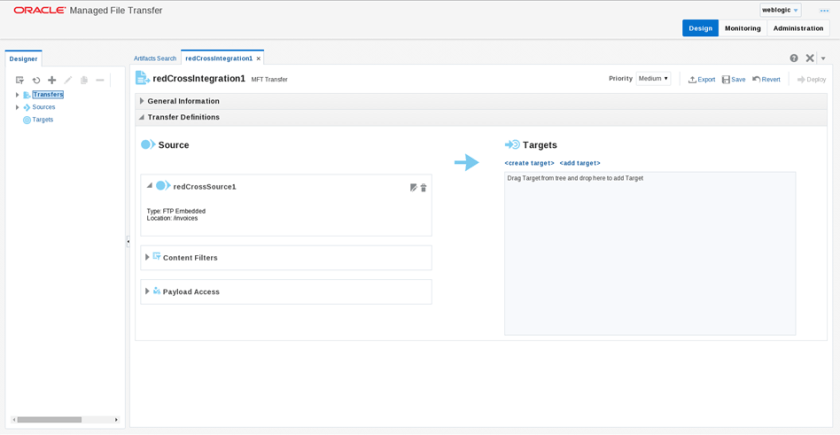840x435 pixels.
Task: Revert changes with the Revert button
Action: pyautogui.click(x=766, y=79)
